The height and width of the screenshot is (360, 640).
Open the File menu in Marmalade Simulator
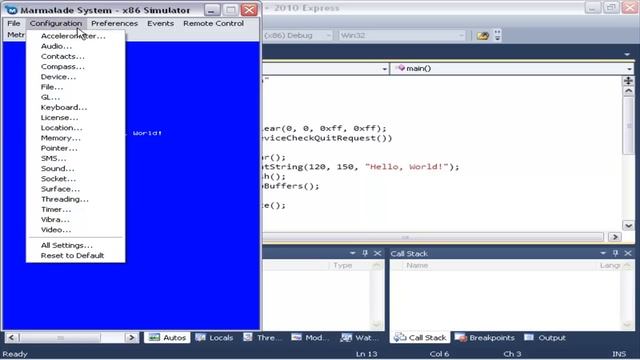pos(14,23)
